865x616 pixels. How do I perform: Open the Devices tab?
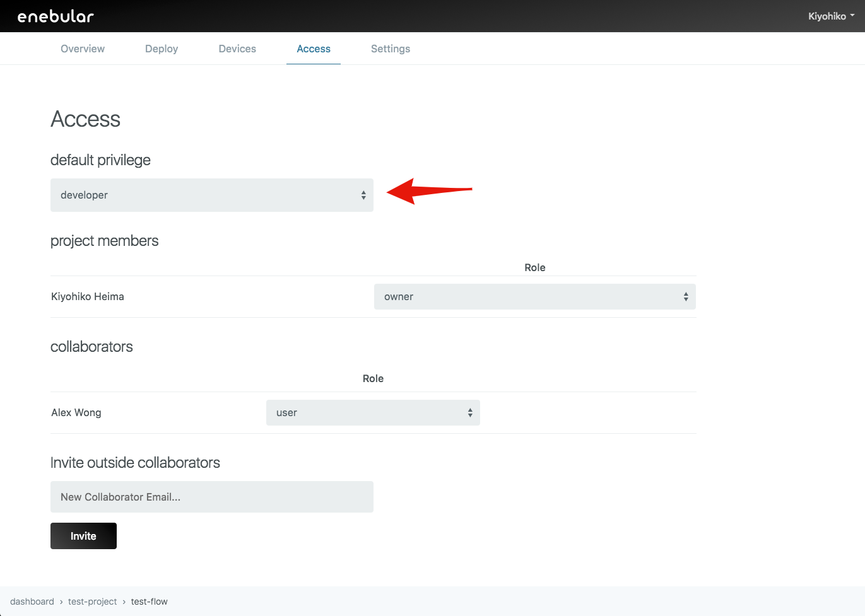[237, 49]
